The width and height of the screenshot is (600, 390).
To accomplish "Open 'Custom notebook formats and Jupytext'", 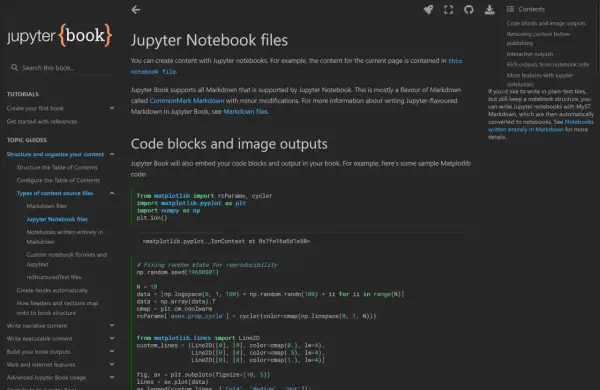I will coord(67,259).
